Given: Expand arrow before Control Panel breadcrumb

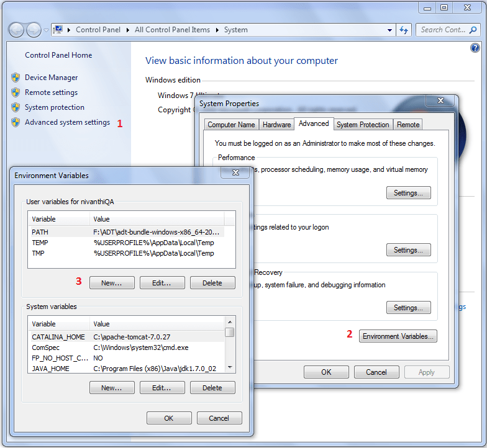Looking at the screenshot, I should (68, 30).
